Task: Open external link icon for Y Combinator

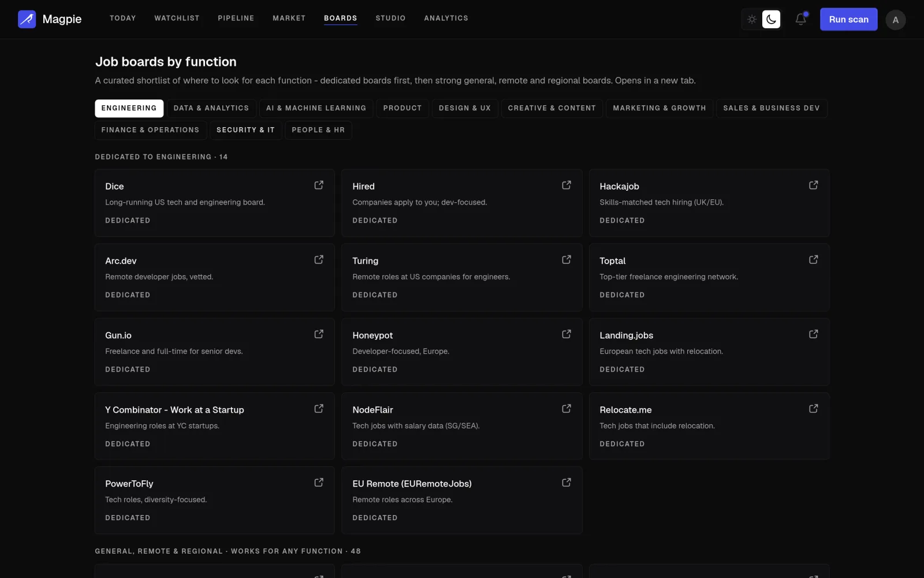Action: click(x=319, y=409)
